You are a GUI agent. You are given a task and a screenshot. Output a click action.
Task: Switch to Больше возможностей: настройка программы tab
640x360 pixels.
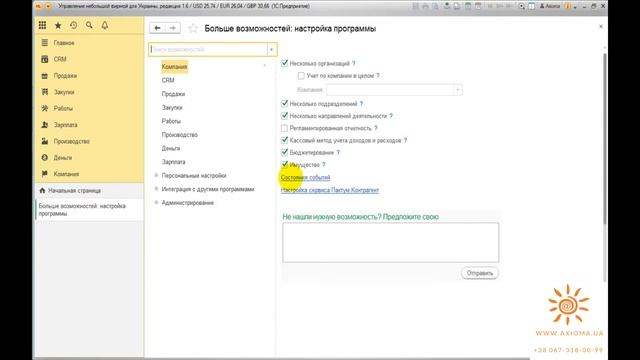[x=89, y=209]
